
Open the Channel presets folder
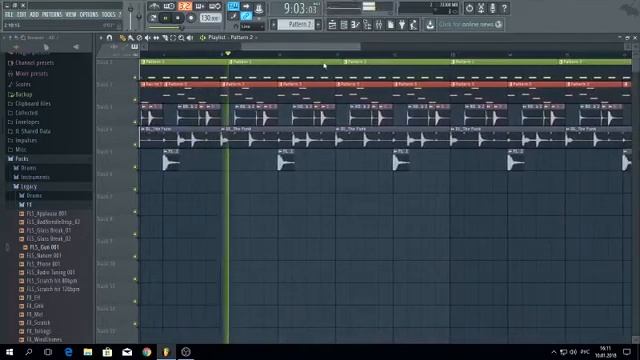point(31,63)
